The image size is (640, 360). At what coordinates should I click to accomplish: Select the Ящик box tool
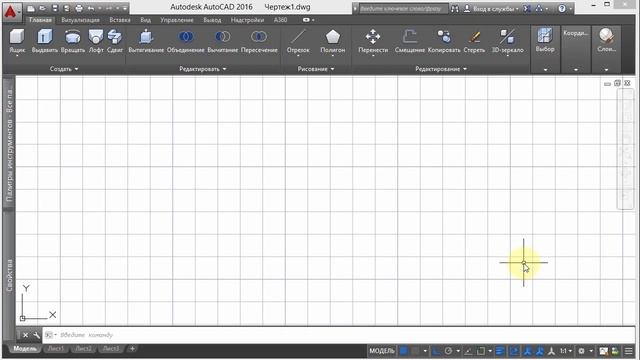point(17,41)
